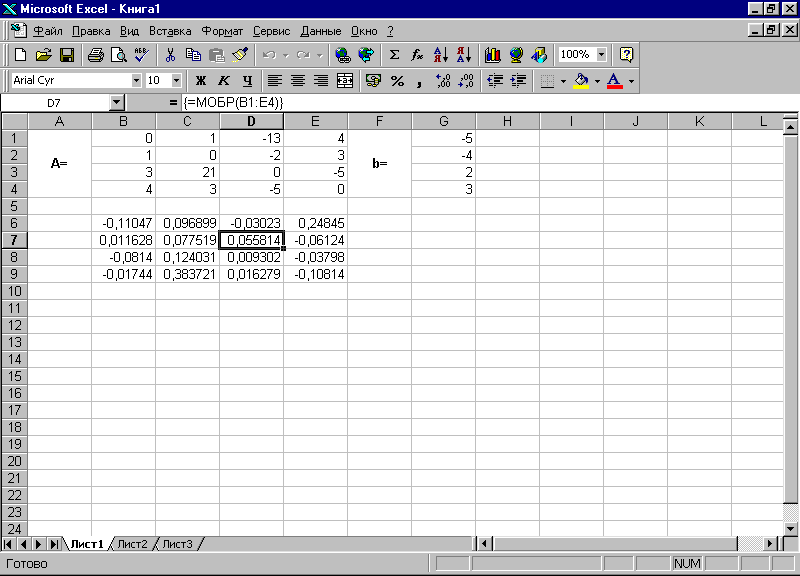Cut selection with scissors icon
The width and height of the screenshot is (800, 576).
click(170, 55)
